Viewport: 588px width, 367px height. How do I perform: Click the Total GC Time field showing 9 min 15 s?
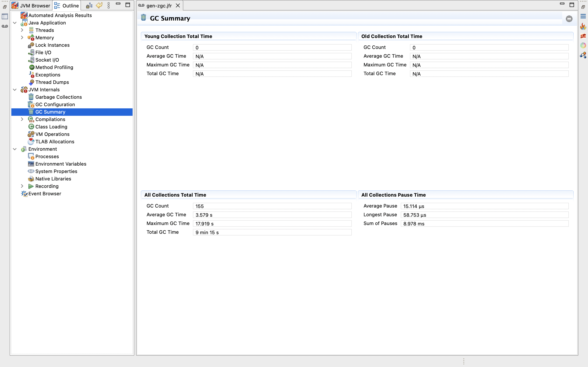click(272, 232)
